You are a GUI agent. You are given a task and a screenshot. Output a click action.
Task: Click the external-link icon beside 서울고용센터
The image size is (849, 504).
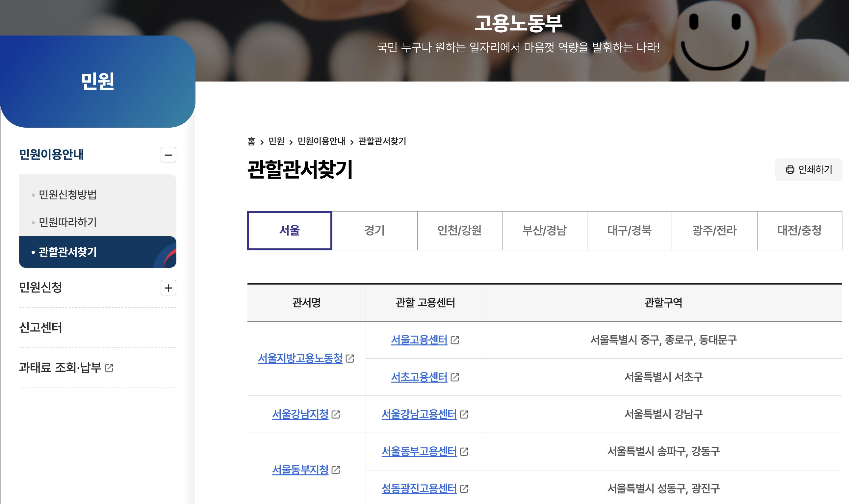tap(455, 340)
